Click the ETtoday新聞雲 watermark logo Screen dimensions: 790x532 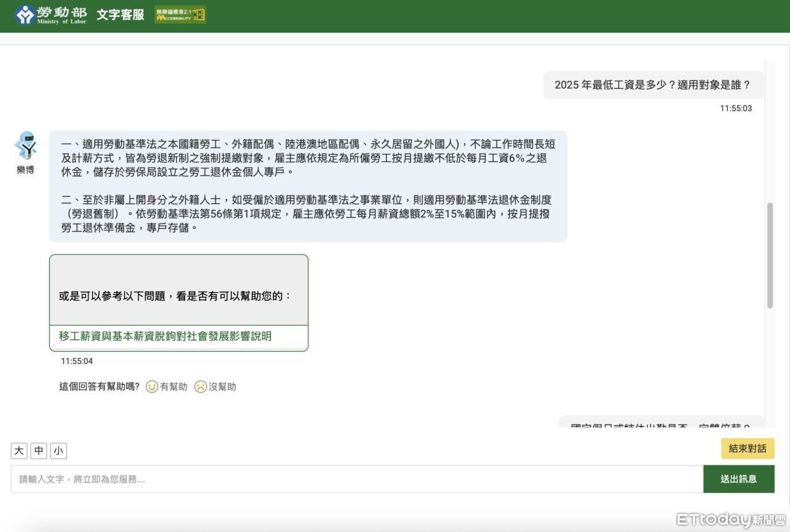pyautogui.click(x=730, y=520)
